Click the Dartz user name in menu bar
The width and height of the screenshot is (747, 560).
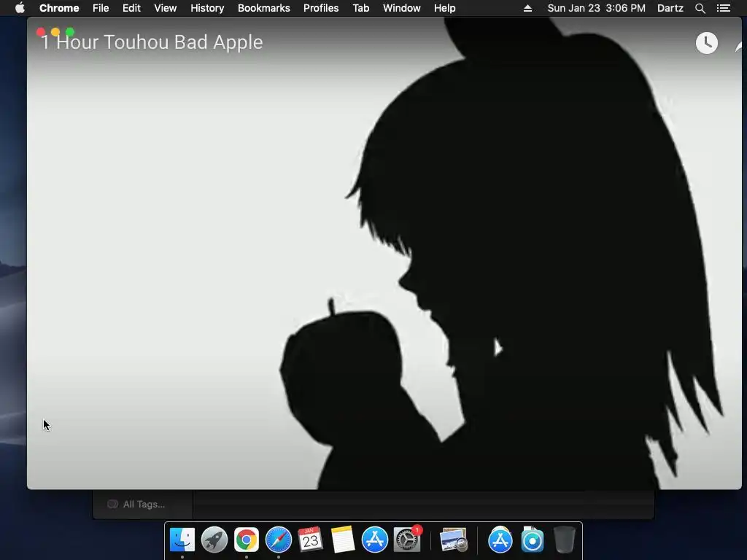pyautogui.click(x=670, y=8)
